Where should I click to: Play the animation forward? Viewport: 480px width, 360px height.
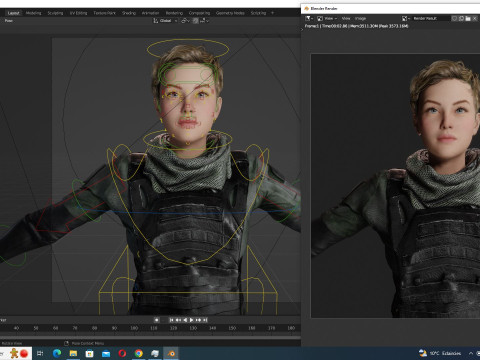(191, 320)
